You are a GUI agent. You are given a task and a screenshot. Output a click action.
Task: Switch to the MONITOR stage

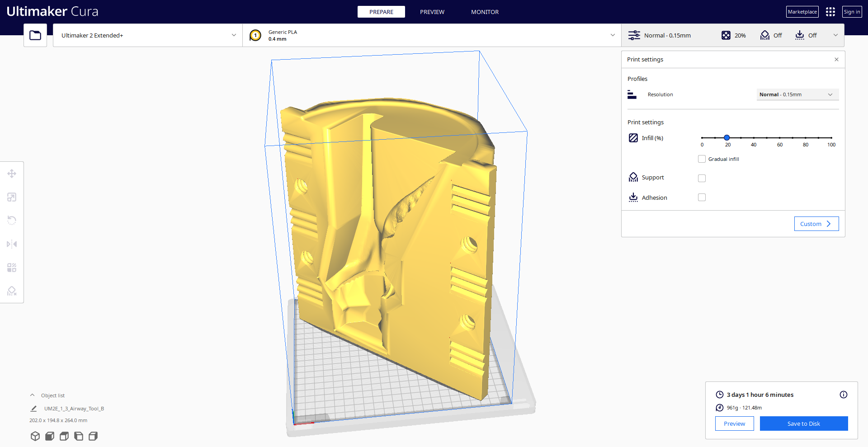[485, 12]
